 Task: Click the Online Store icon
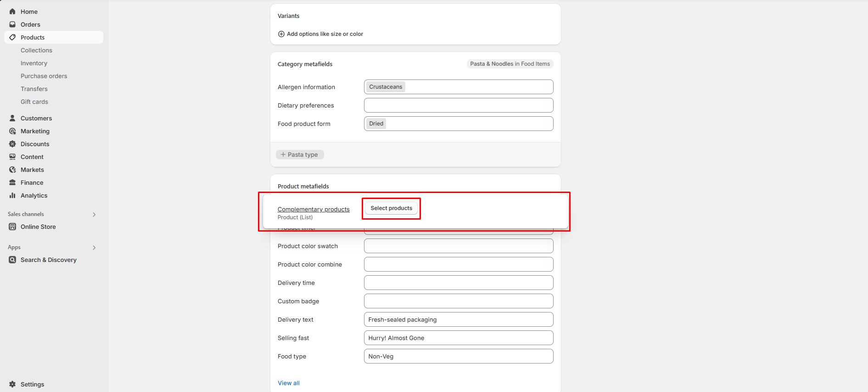click(12, 227)
